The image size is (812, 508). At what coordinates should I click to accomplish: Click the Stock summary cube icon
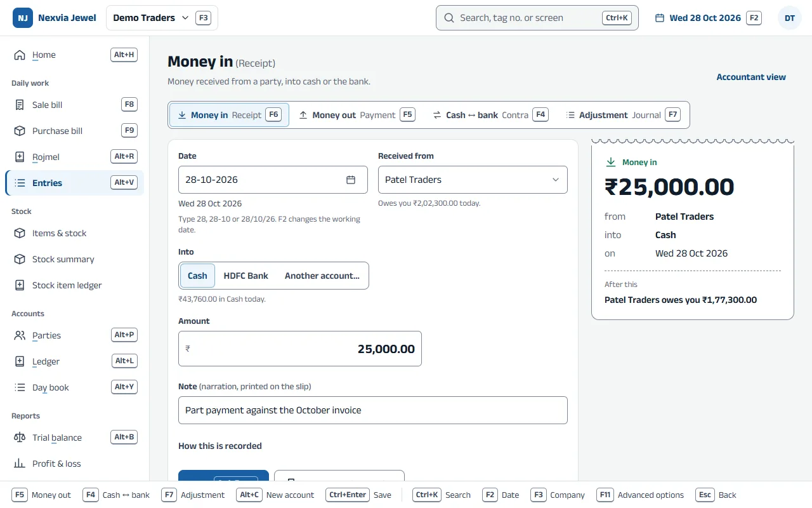pos(20,259)
